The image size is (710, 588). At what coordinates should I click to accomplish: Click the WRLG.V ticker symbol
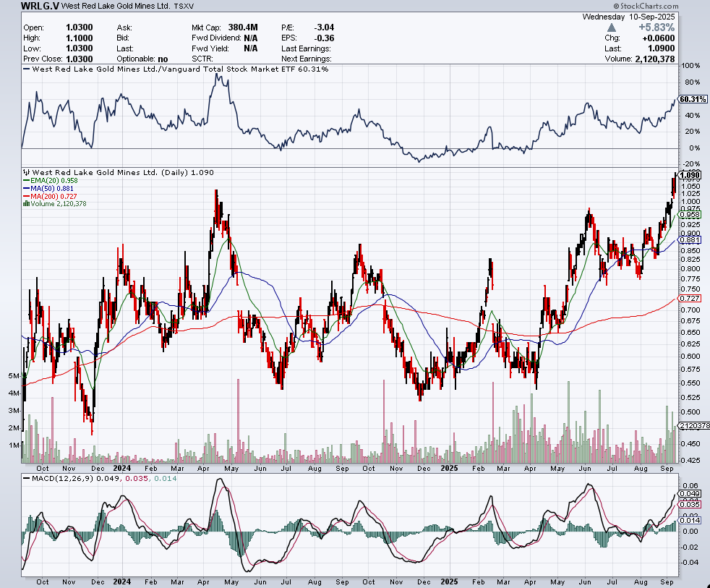(x=39, y=6)
